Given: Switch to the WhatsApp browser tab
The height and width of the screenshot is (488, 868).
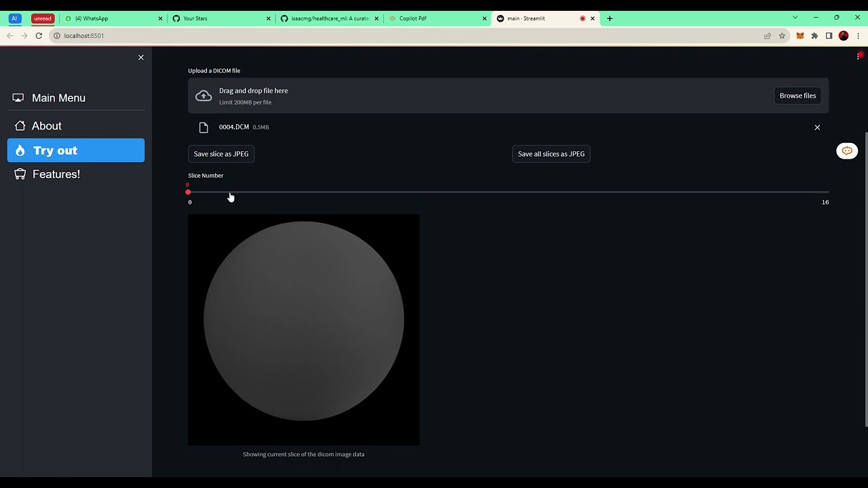Looking at the screenshot, I should tap(112, 18).
